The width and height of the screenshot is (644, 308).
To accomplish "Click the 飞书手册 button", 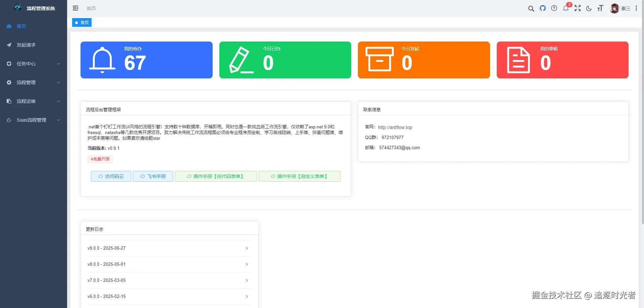I will 153,176.
